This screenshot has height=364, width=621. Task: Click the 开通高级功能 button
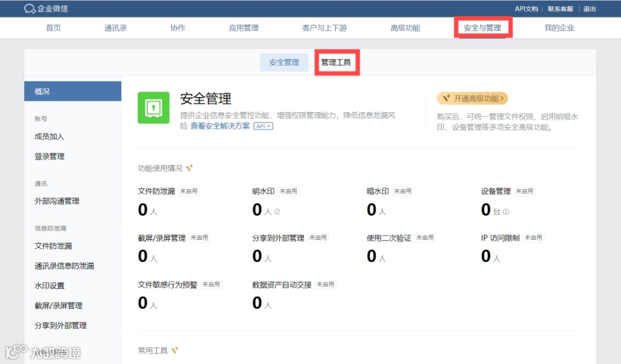[473, 98]
